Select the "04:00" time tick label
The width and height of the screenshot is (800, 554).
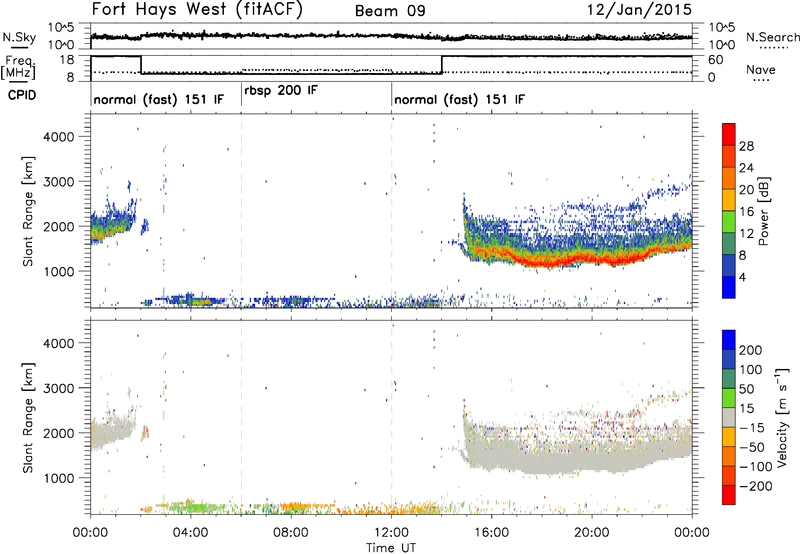click(x=190, y=533)
